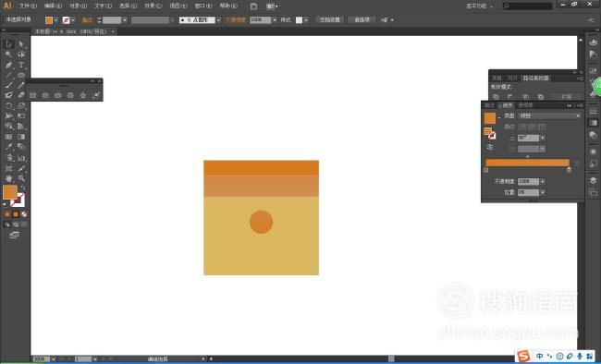Open the stroke weight dropdown

[x=125, y=20]
